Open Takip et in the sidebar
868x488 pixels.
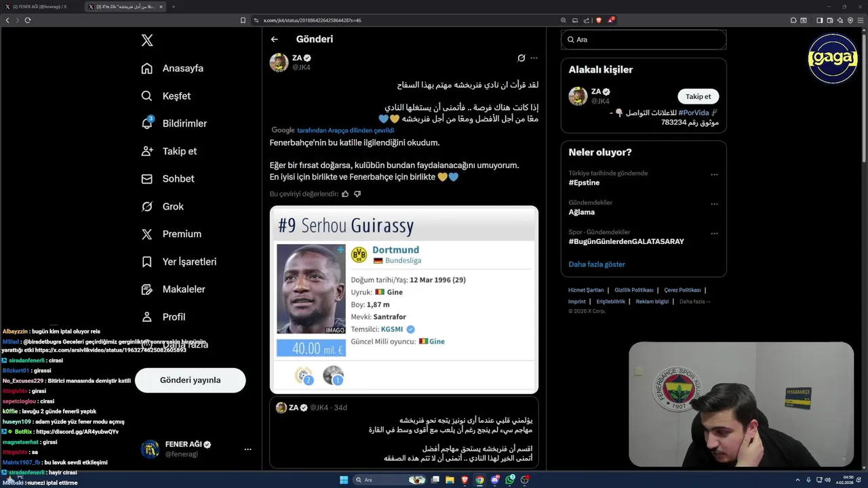pos(169,151)
